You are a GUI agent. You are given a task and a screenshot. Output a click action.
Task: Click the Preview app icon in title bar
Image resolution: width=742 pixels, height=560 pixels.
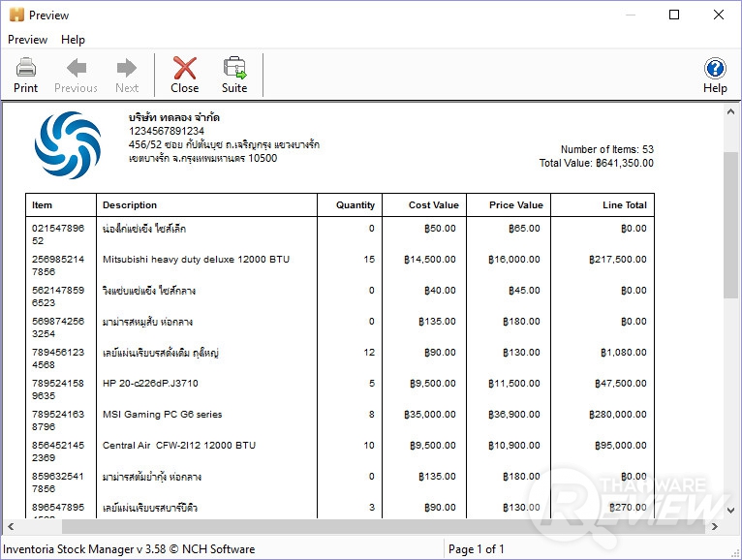click(15, 15)
